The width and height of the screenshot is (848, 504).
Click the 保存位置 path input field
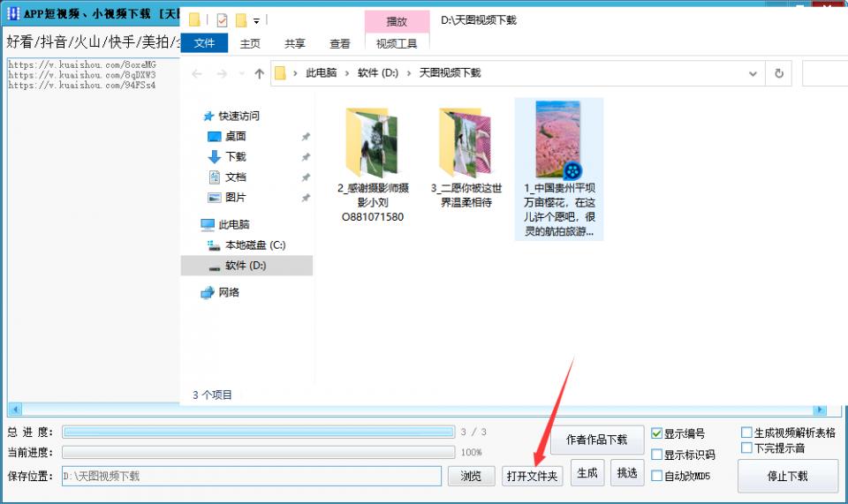(252, 476)
